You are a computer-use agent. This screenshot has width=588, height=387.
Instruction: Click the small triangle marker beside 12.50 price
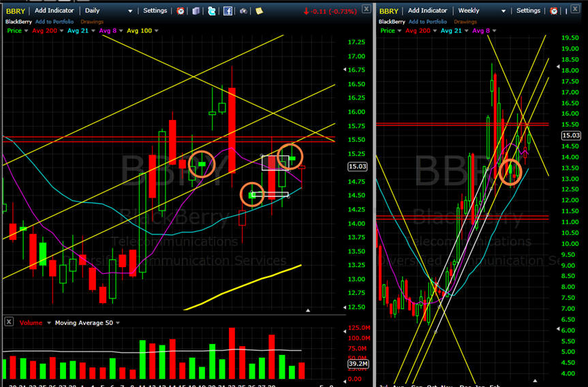tap(345, 307)
